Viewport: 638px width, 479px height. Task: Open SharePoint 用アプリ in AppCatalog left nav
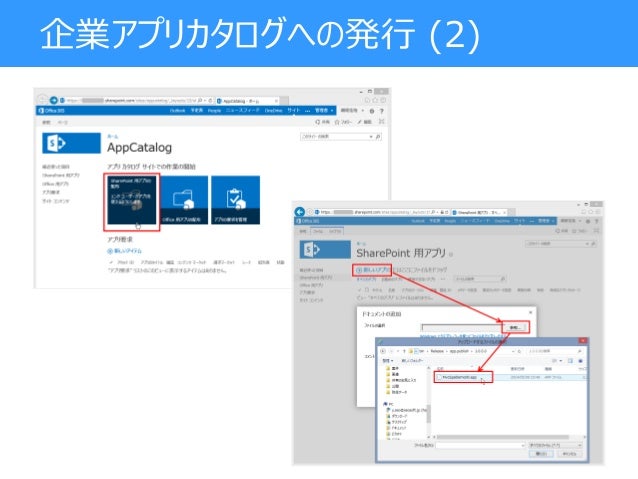(61, 175)
